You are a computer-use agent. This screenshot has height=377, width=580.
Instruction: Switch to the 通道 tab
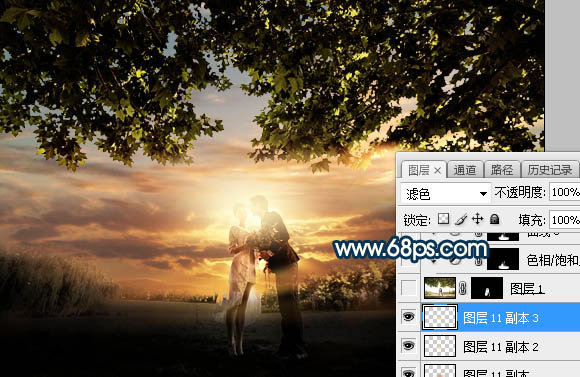pos(465,170)
